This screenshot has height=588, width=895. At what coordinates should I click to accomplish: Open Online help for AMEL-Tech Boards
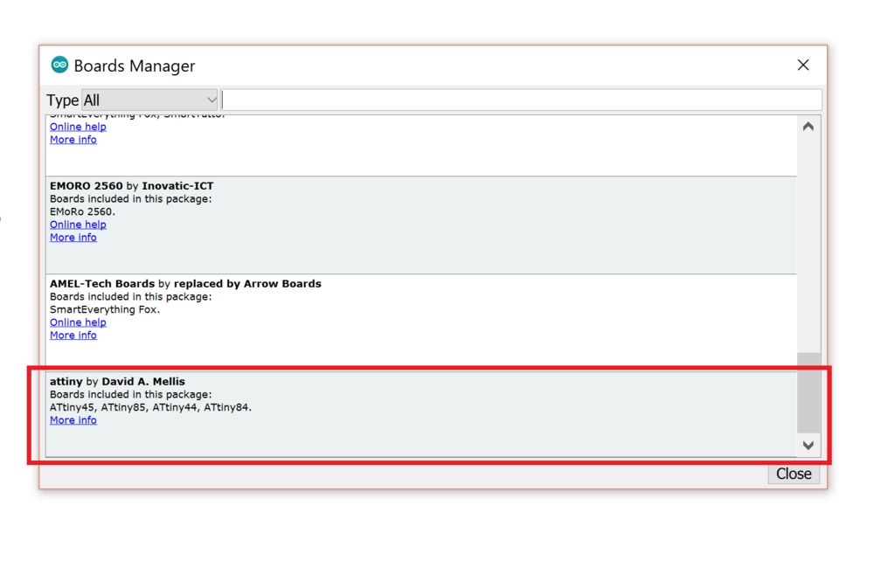click(x=78, y=322)
